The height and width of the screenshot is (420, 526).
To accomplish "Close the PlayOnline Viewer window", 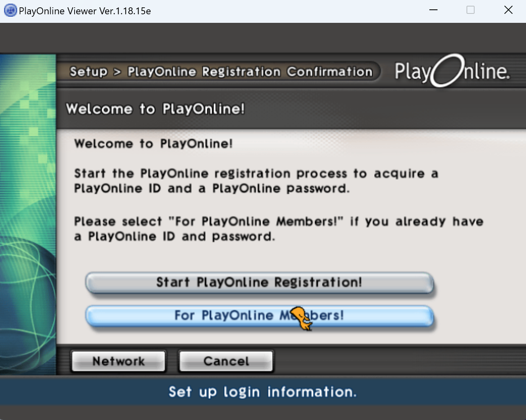I will tap(508, 10).
